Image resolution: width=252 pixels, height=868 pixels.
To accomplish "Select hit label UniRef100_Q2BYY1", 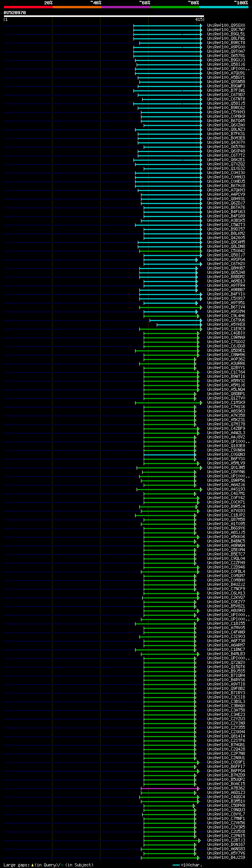I will pos(226,368).
